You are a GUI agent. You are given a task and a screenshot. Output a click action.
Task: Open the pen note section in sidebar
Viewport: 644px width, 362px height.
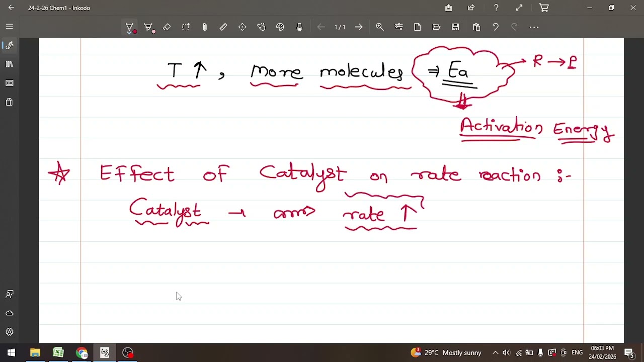pyautogui.click(x=10, y=45)
